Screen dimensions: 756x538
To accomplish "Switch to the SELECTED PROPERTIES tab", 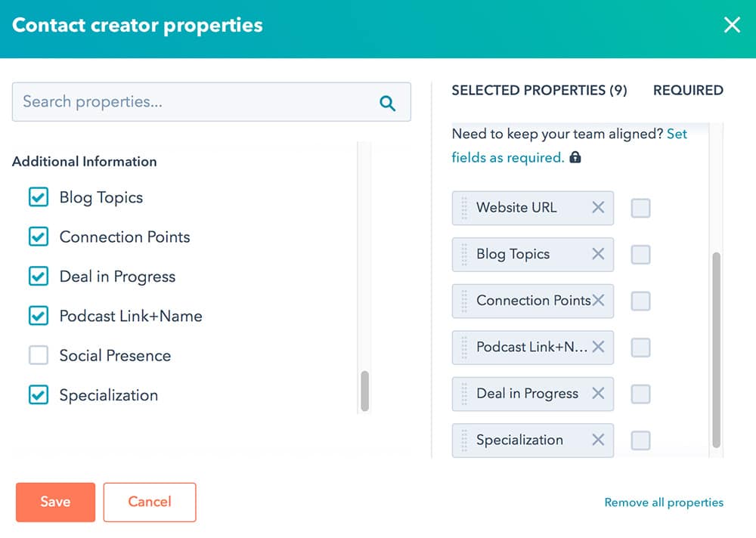I will 540,90.
